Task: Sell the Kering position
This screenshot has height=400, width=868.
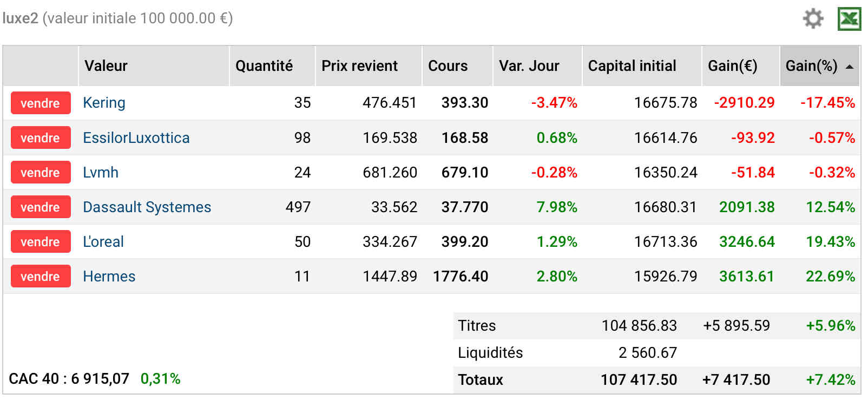Action: (41, 103)
